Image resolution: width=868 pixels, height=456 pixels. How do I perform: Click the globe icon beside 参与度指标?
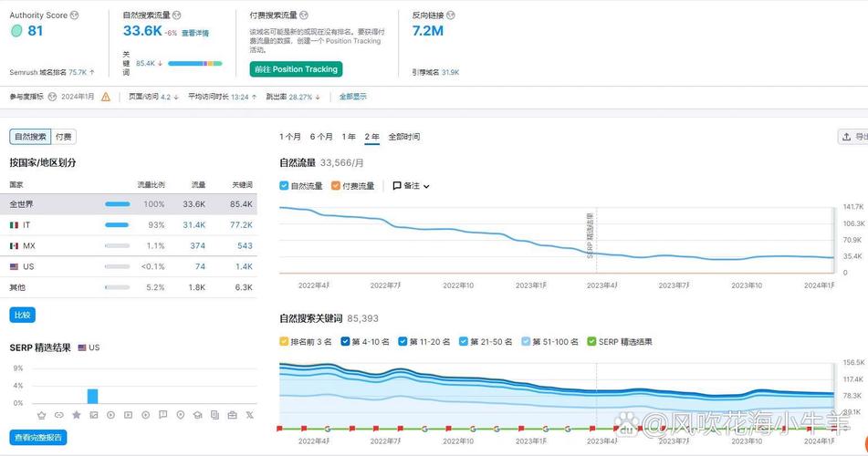(52, 97)
